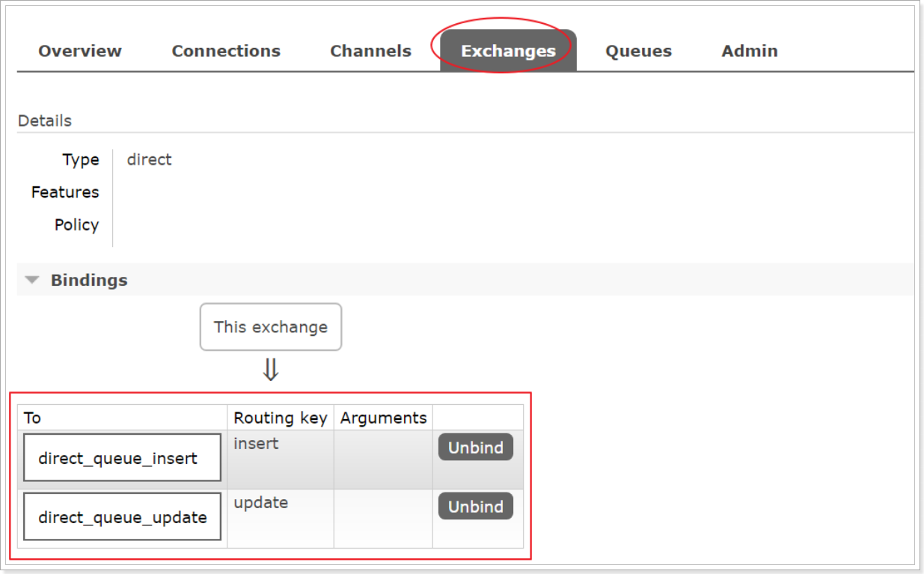Switch to the Connections tab
This screenshot has height=574, width=924.
226,51
